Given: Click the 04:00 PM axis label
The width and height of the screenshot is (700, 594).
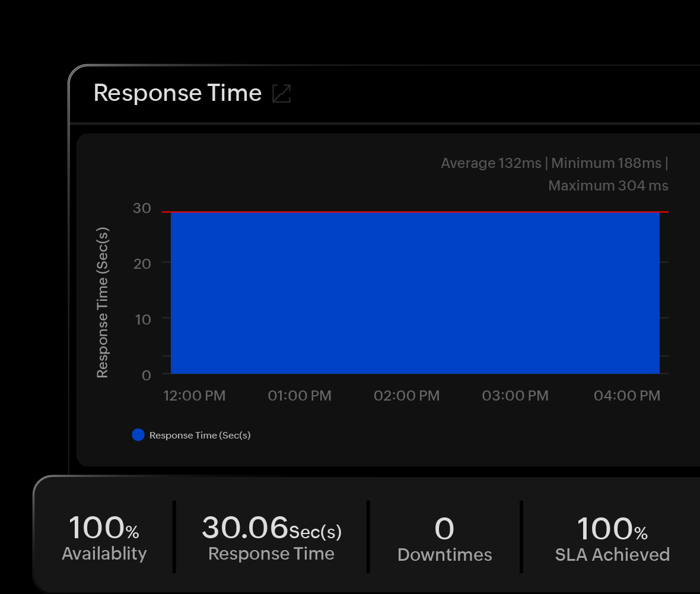Looking at the screenshot, I should coord(627,395).
